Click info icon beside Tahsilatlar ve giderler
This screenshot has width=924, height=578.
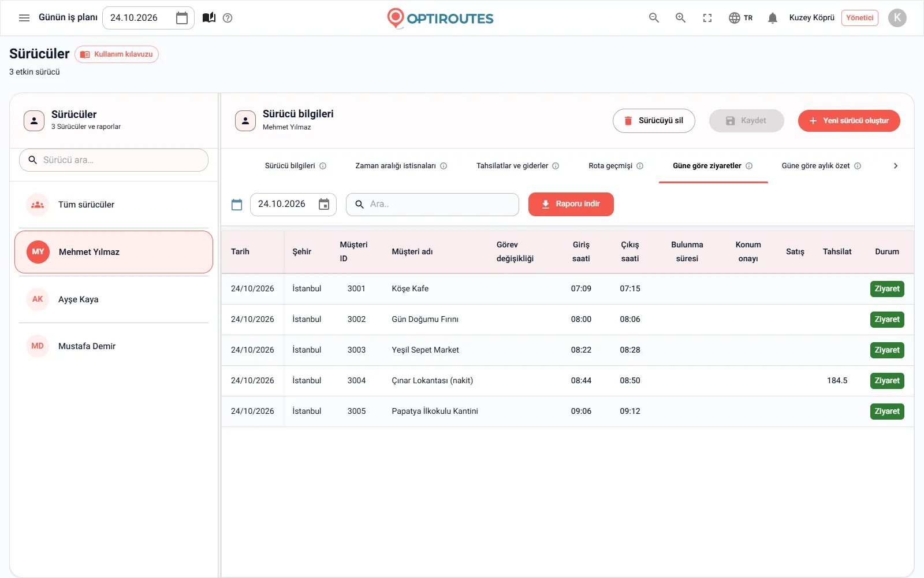click(x=556, y=166)
